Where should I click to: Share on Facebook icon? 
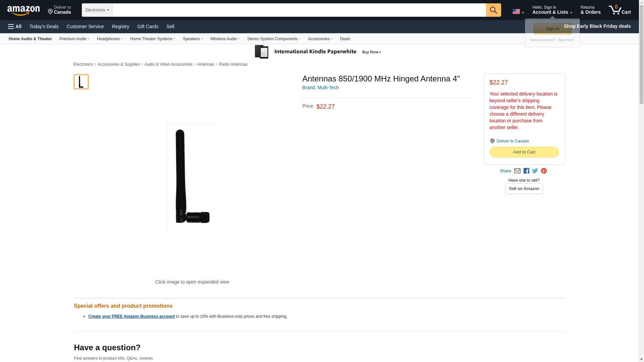(x=526, y=171)
